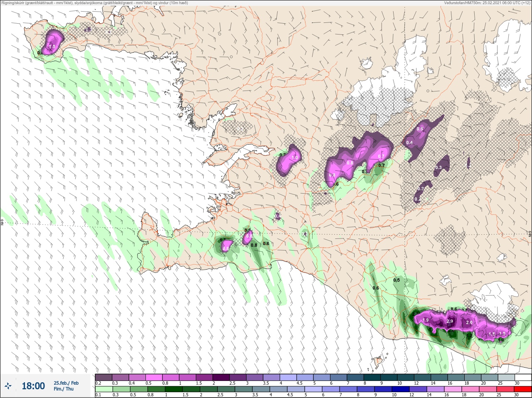Click the weekday text 'Fim./ Thu'

click(64, 389)
